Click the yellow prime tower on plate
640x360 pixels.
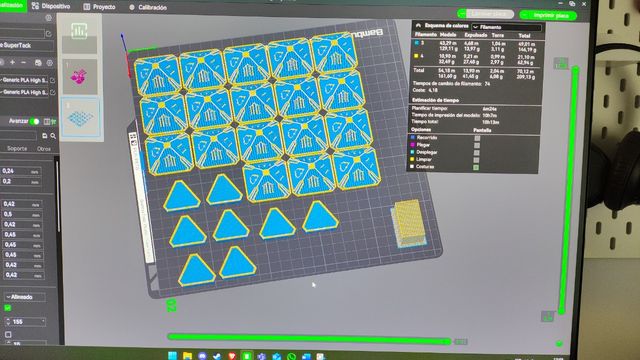point(409,223)
